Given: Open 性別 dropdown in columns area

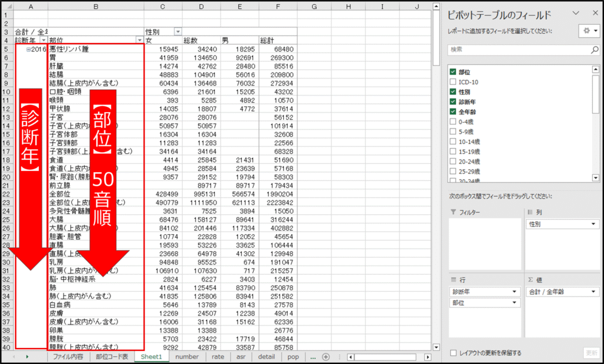Looking at the screenshot, I should 592,224.
